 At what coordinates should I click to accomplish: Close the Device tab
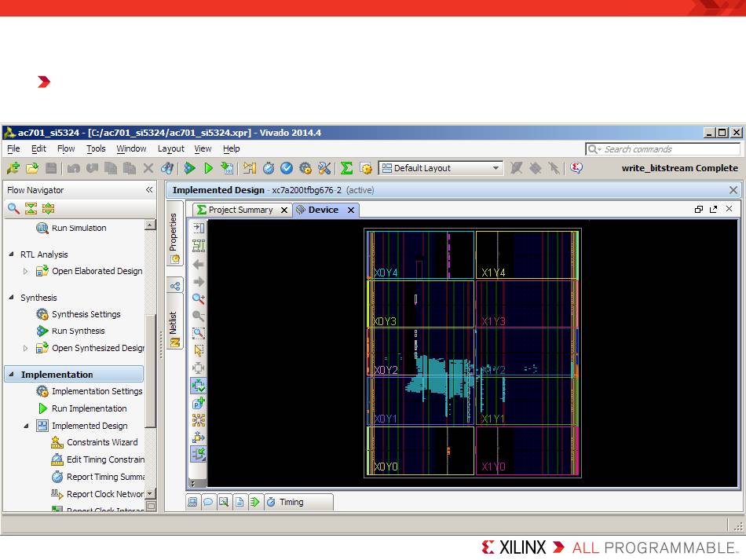click(351, 210)
